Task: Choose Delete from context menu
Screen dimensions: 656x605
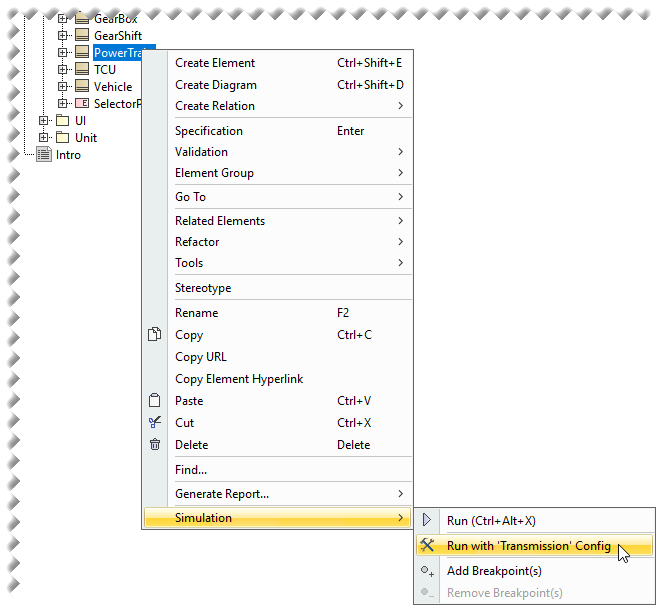Action: tap(277, 444)
